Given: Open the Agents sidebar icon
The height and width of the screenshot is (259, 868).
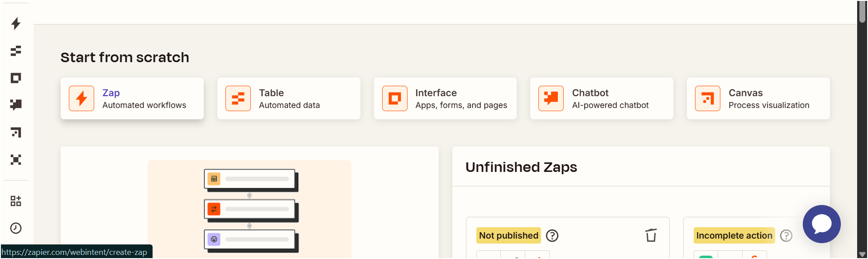Looking at the screenshot, I should click(16, 160).
